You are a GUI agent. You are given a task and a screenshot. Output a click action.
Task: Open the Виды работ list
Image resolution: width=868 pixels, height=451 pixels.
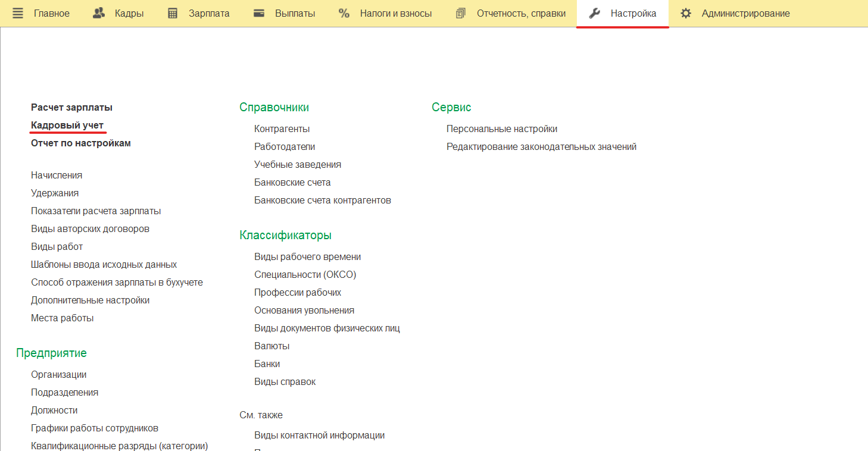tap(57, 247)
